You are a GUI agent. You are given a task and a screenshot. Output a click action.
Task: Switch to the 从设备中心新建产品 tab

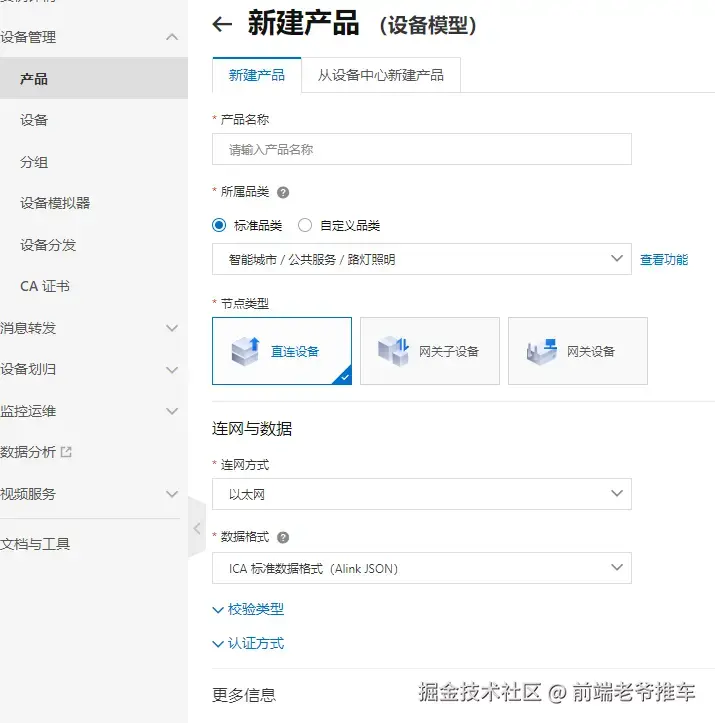pos(381,75)
